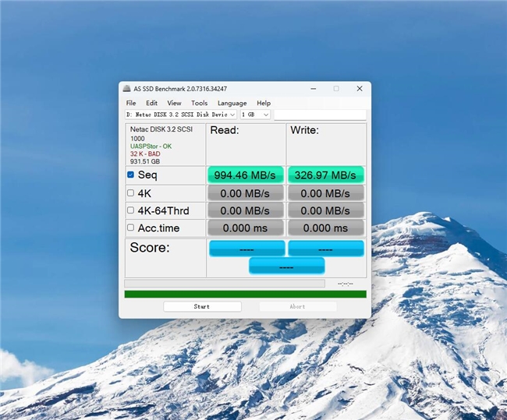Screen dimensions: 507x420
Task: Click the AS SSD Benchmark title bar icon
Action: (x=126, y=89)
